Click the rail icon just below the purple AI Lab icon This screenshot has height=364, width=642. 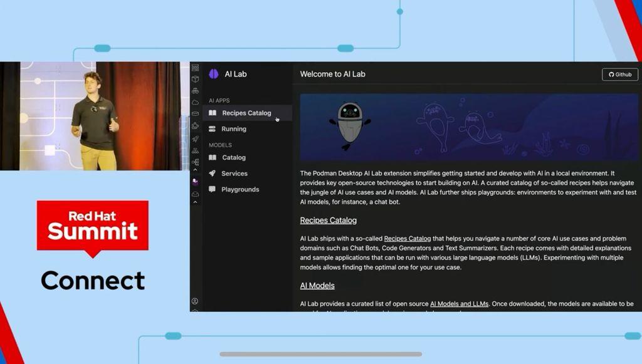[x=196, y=194]
